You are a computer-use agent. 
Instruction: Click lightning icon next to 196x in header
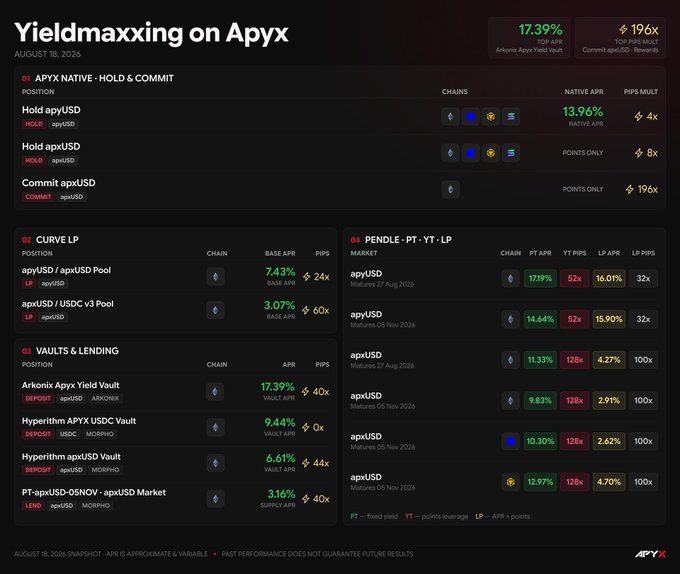click(x=623, y=29)
